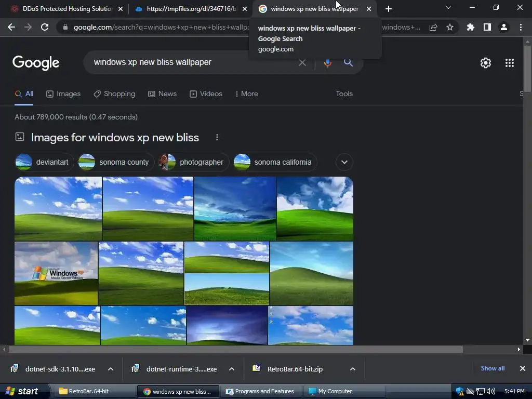Select the All results tab

coord(24,94)
